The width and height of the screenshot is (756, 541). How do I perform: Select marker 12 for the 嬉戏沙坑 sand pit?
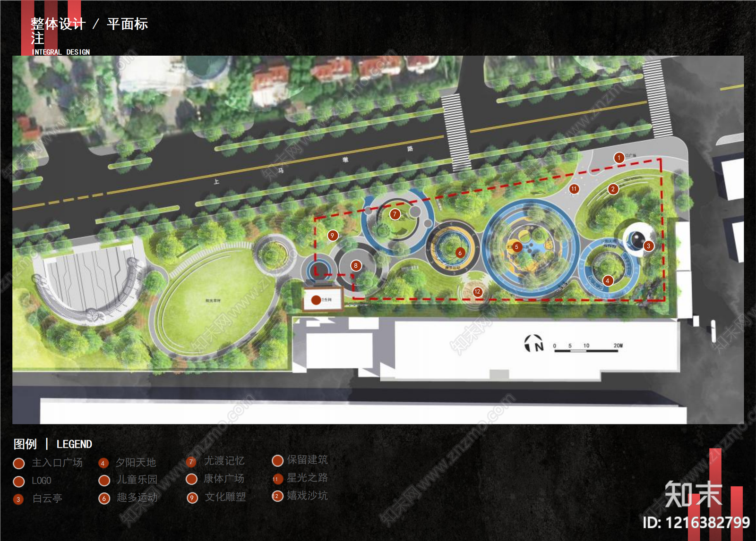tap(477, 291)
